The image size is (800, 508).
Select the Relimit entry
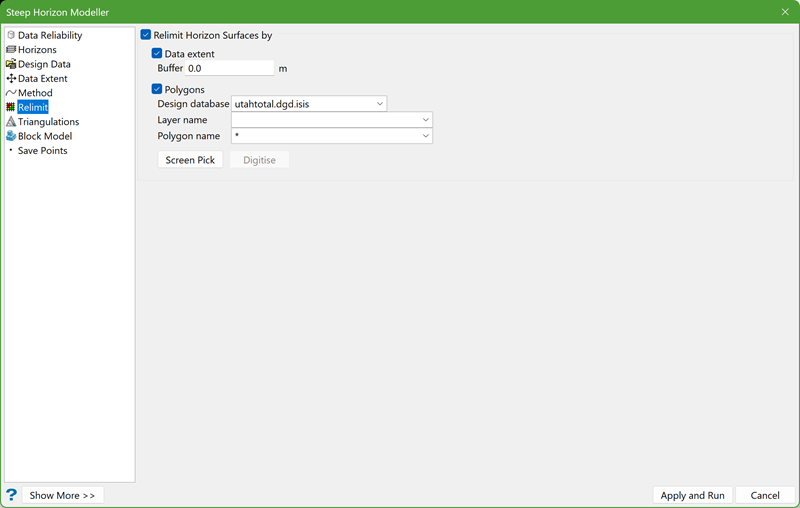tap(33, 107)
